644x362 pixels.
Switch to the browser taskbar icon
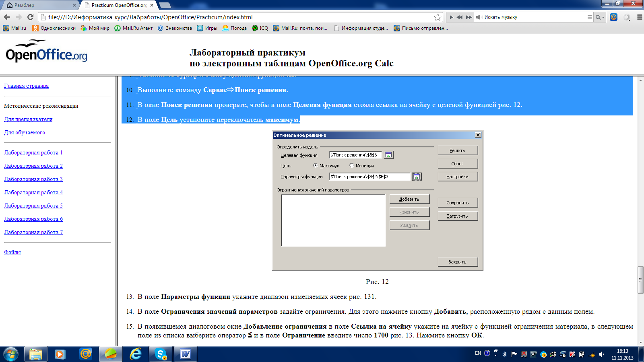(x=111, y=354)
